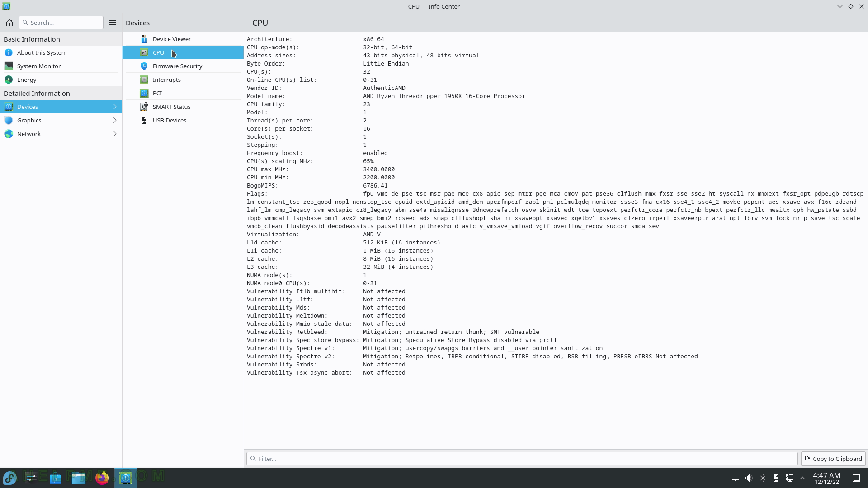Screen dimensions: 868x488
Task: Click the Search input field
Action: click(61, 23)
